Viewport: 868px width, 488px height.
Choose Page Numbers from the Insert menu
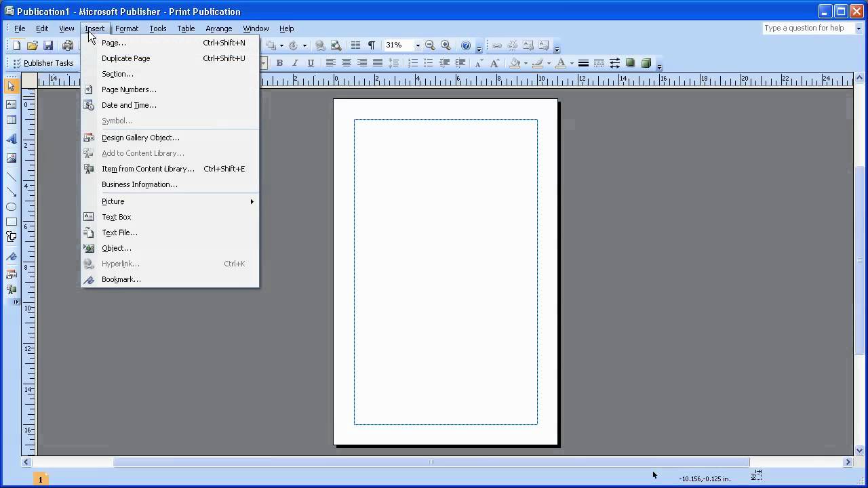click(129, 89)
